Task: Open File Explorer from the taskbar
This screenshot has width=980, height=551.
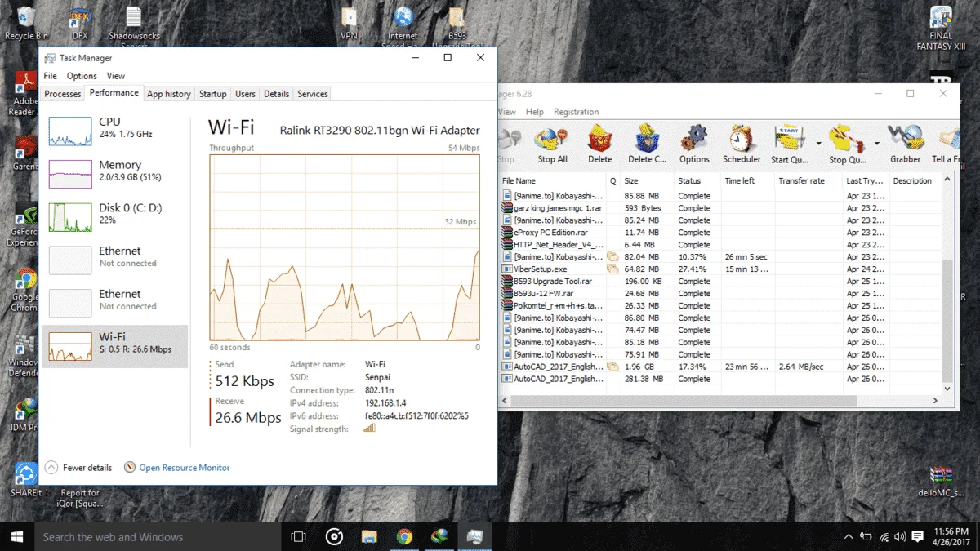Action: 369,536
